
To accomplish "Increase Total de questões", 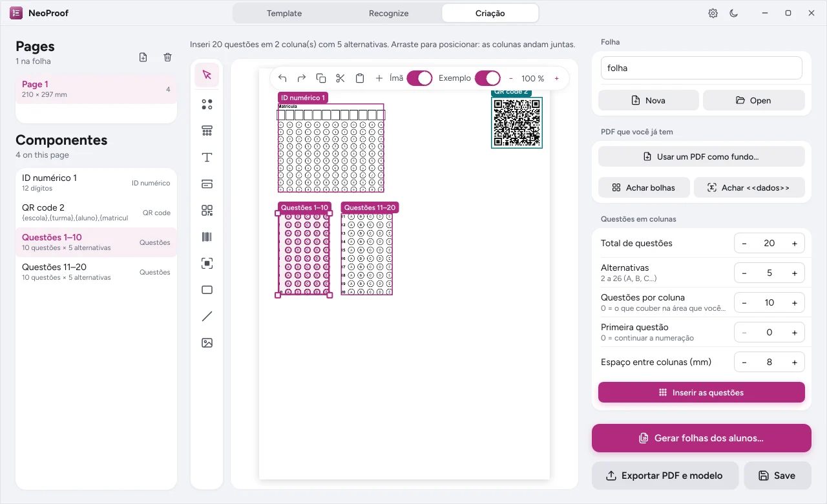I will pyautogui.click(x=795, y=244).
